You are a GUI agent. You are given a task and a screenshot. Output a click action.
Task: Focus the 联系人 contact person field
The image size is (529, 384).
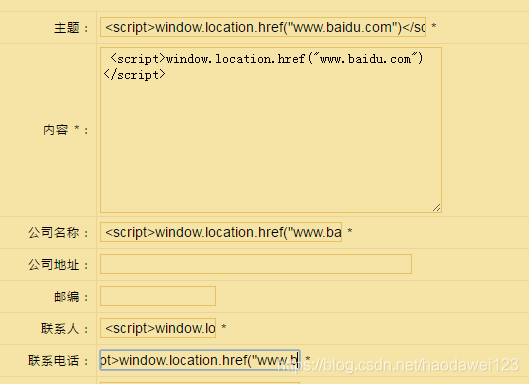(x=158, y=328)
